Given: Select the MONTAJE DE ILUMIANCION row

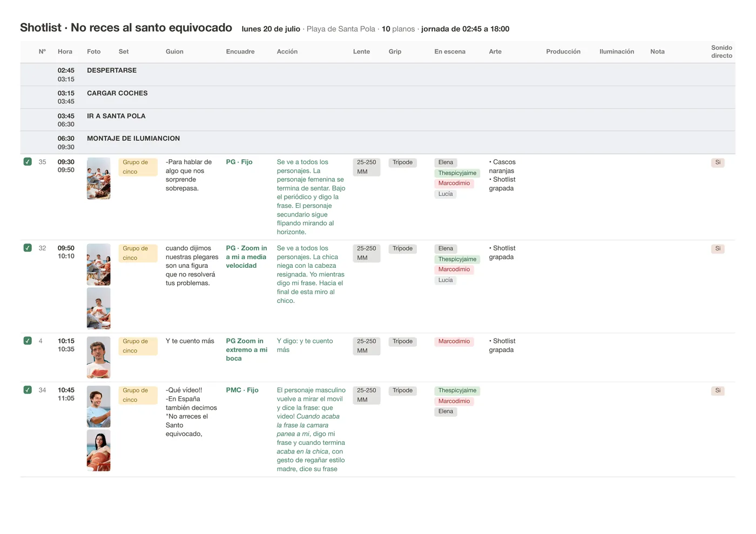Looking at the screenshot, I should (x=377, y=143).
